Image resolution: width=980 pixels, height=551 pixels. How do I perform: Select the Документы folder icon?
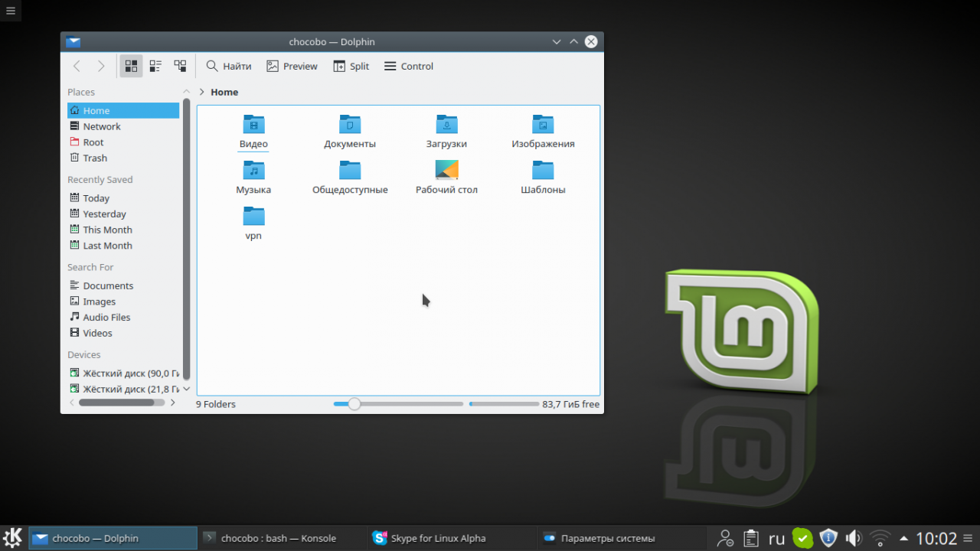click(350, 124)
